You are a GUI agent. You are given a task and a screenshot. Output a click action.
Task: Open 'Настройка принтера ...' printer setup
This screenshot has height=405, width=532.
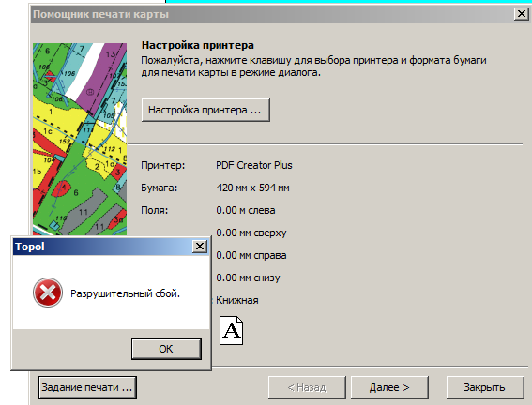pyautogui.click(x=205, y=110)
